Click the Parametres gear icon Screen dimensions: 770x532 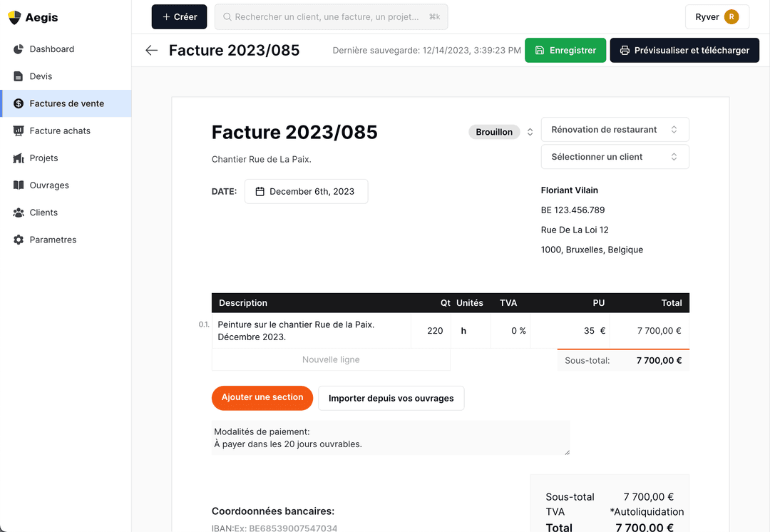[18, 240]
